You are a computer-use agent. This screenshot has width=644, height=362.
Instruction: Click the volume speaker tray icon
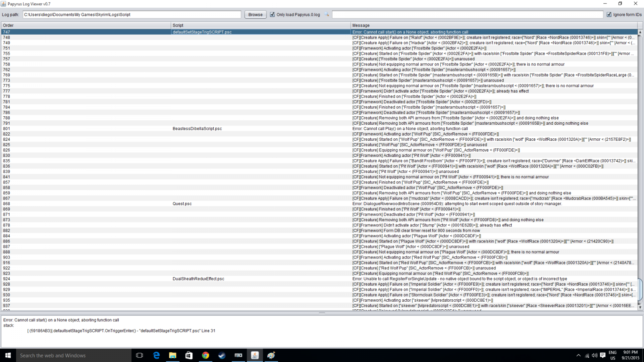pyautogui.click(x=594, y=355)
